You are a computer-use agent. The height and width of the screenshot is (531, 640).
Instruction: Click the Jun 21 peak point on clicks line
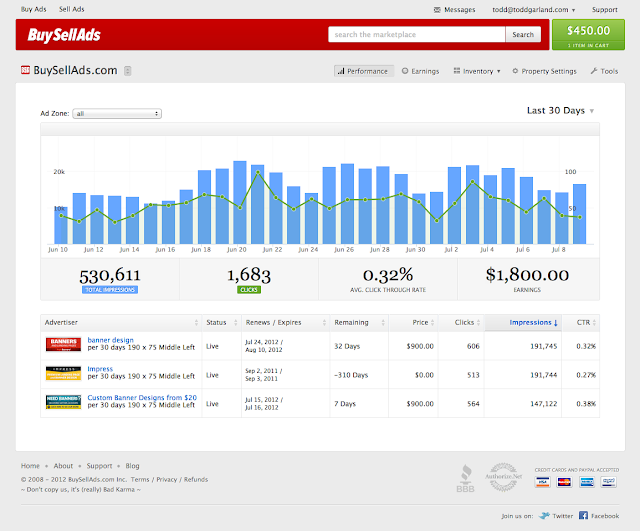tap(258, 172)
